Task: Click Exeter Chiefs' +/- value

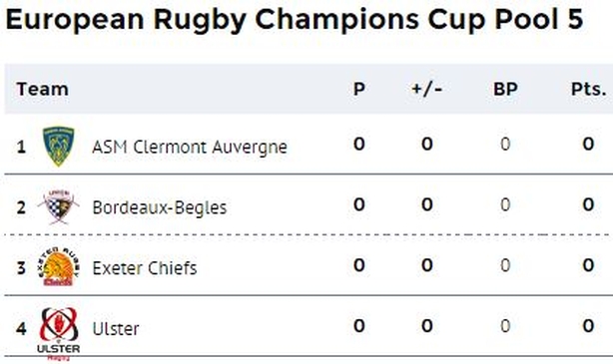Action: (x=427, y=265)
